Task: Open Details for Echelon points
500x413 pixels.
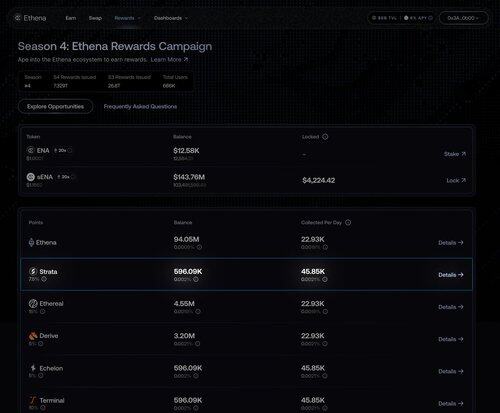Action: [451, 371]
